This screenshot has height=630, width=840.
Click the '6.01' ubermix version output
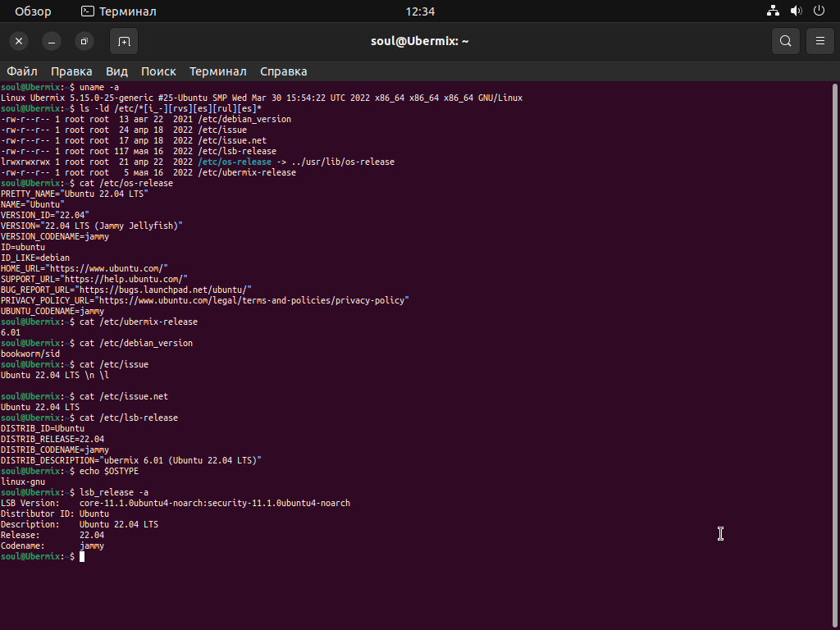(11, 333)
